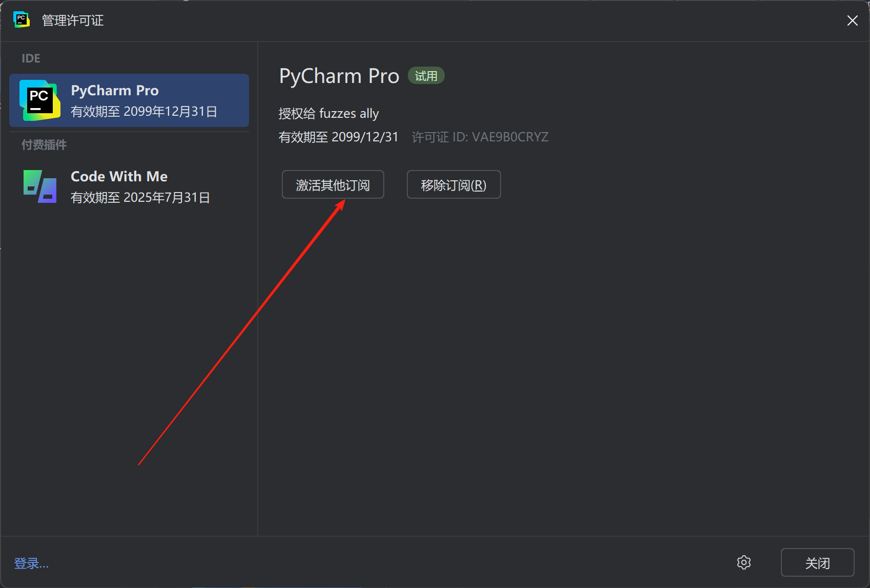Click the IDE section label
Viewport: 870px width, 588px height.
coord(31,58)
